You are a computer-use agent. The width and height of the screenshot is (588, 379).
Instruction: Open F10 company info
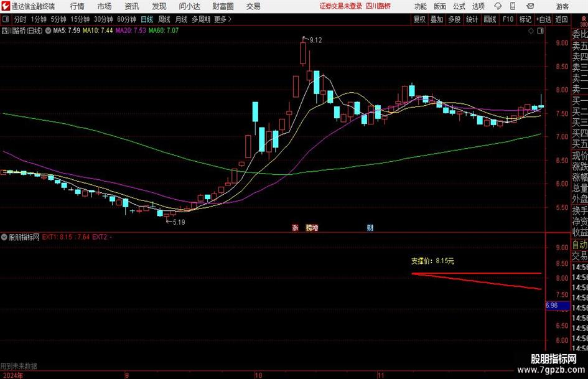(x=508, y=19)
